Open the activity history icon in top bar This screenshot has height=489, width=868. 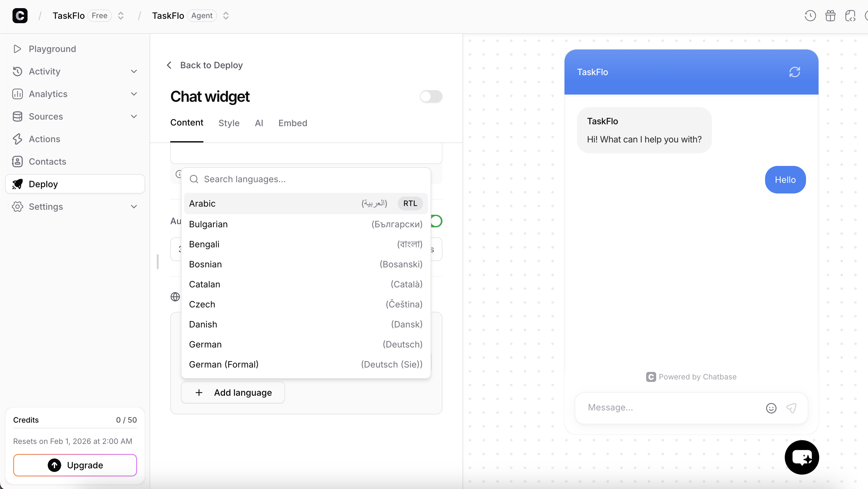[x=810, y=16]
